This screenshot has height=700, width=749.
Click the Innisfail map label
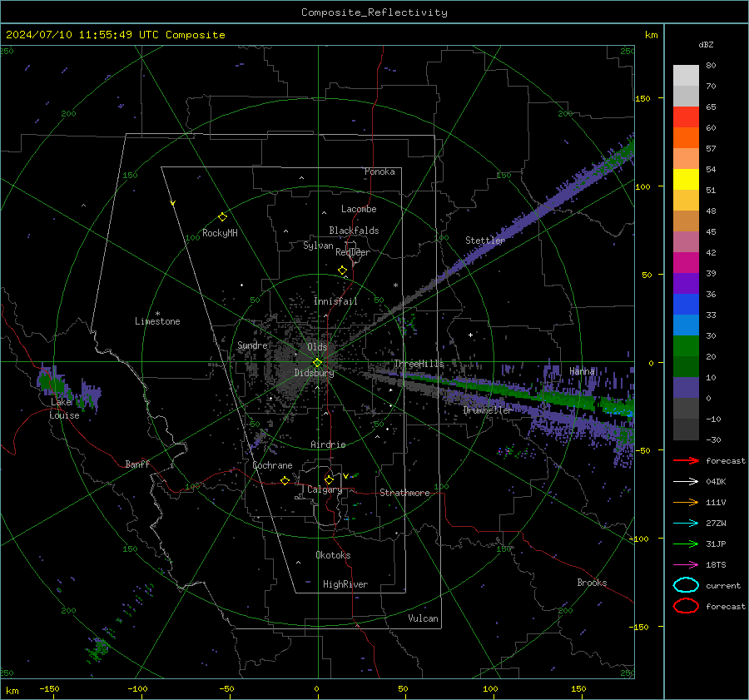[335, 301]
